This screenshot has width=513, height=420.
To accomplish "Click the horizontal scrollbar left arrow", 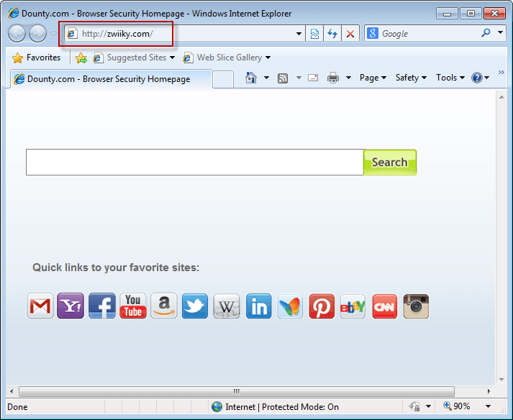I will coord(12,391).
